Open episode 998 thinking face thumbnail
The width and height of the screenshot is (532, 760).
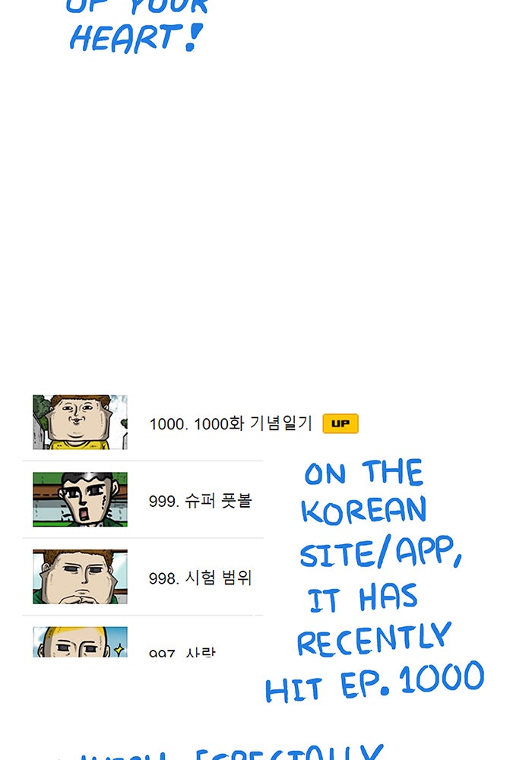click(x=80, y=576)
